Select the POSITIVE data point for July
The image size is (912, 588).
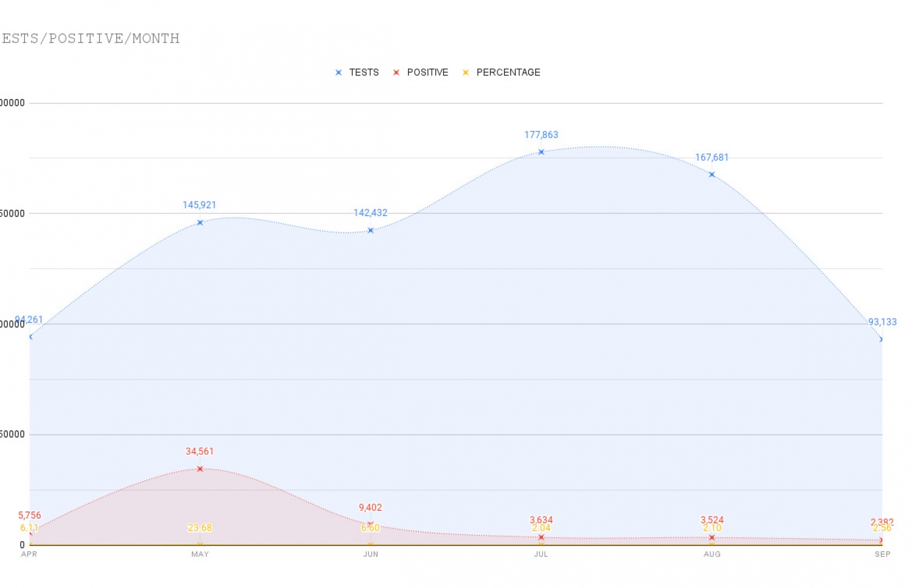coord(541,538)
